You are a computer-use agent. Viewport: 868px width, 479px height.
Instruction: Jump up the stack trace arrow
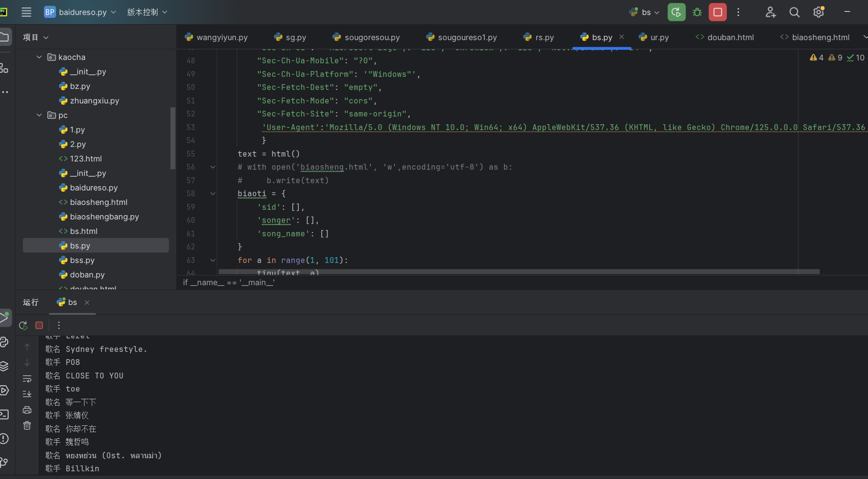(27, 347)
